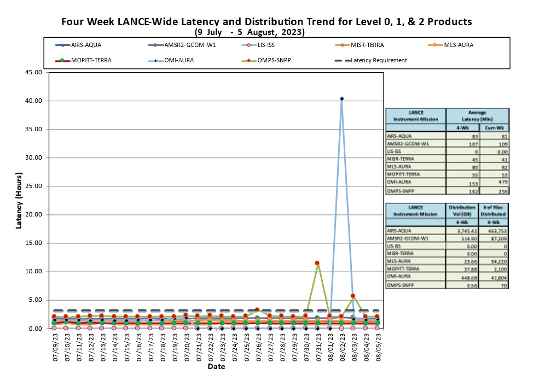Viewport: 539px width, 392px height.
Task: Click the MOPITT-TERRA row in latency table
Action: (447, 174)
